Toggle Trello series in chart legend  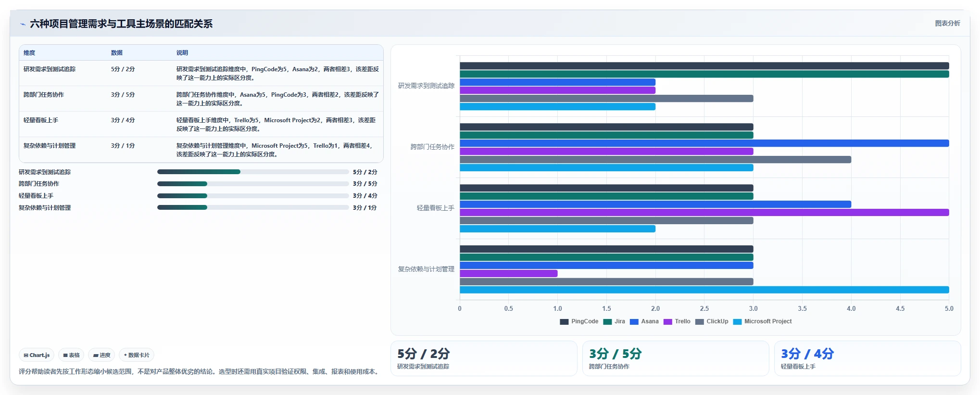677,321
